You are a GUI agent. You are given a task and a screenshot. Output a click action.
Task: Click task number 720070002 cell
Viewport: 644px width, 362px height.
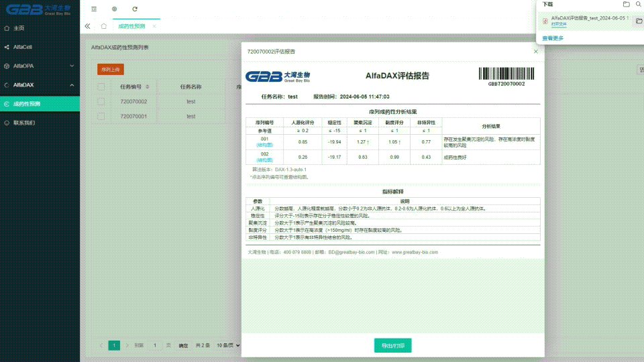point(133,102)
